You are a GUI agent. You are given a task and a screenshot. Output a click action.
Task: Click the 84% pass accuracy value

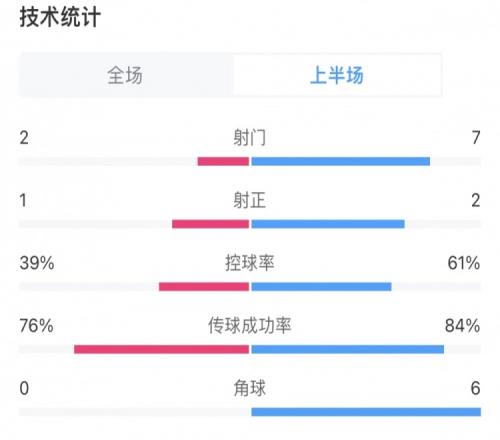(463, 326)
